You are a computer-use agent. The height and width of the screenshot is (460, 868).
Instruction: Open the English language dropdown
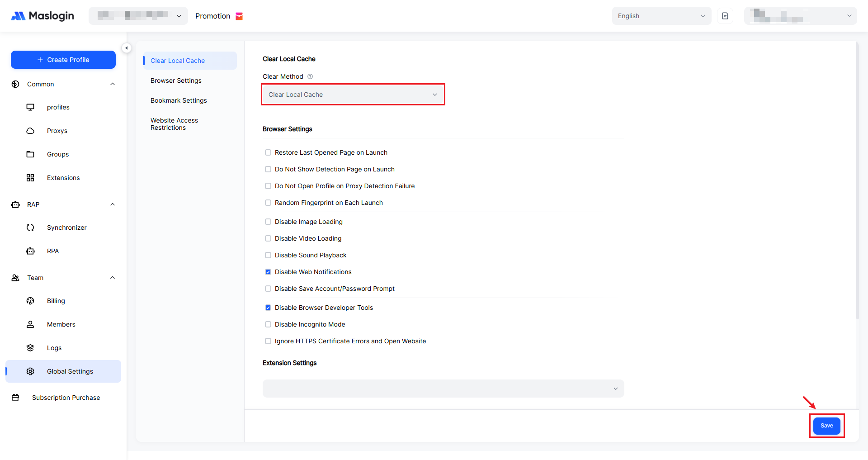[x=661, y=16]
